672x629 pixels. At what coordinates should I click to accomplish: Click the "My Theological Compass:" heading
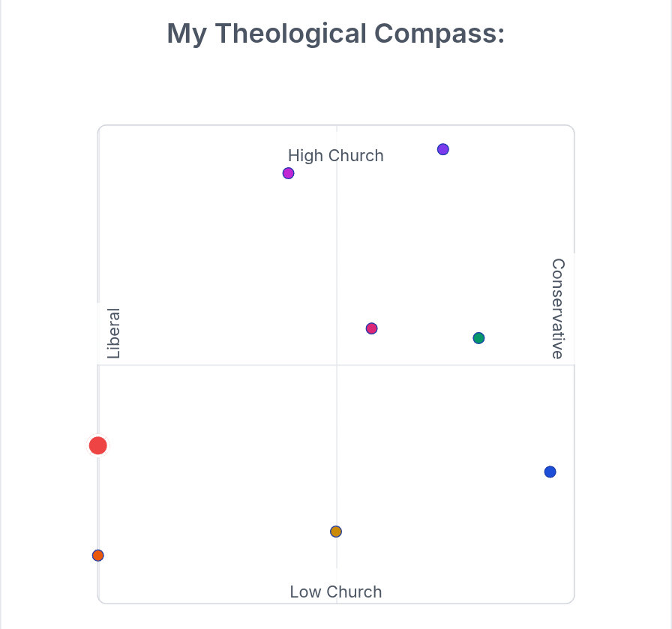[x=335, y=34]
